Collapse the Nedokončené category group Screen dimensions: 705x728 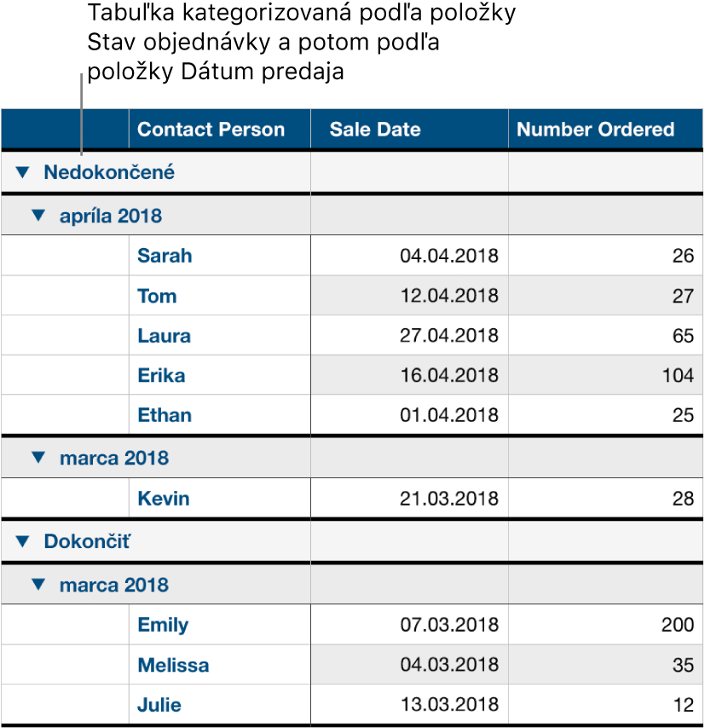pyautogui.click(x=22, y=172)
